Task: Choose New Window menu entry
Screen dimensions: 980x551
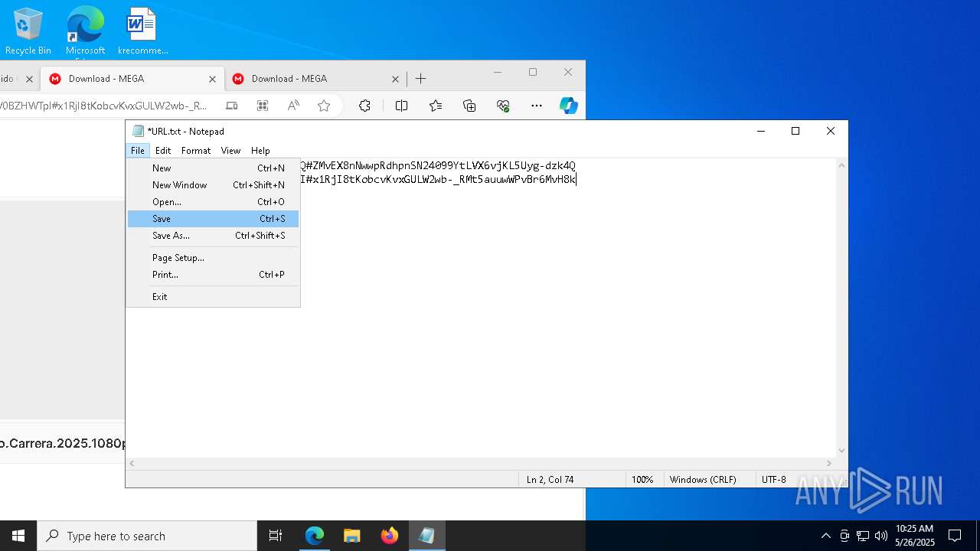Action: point(213,185)
